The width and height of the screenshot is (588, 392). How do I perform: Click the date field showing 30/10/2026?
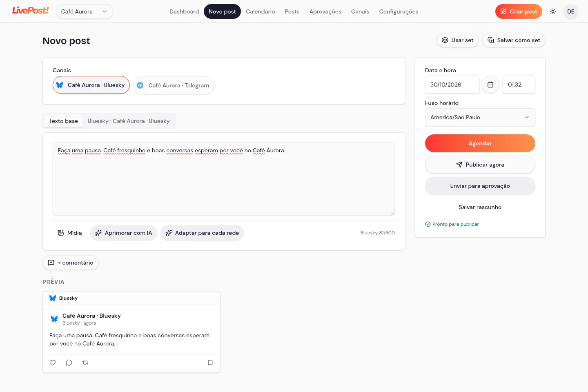(x=452, y=85)
